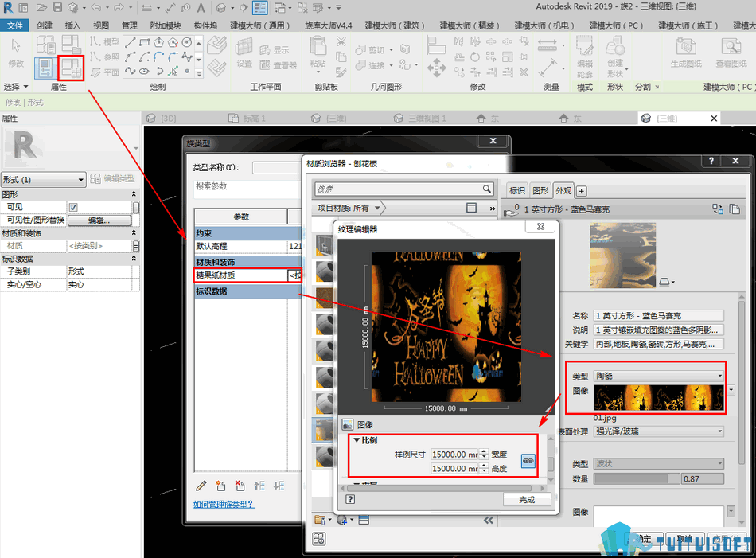
Task: Click the 编辑... button for 可见性/图形替换
Action: click(x=99, y=220)
